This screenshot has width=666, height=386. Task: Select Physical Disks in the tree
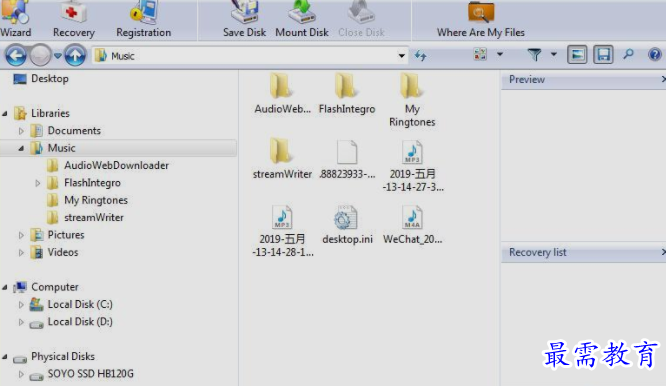click(x=63, y=357)
